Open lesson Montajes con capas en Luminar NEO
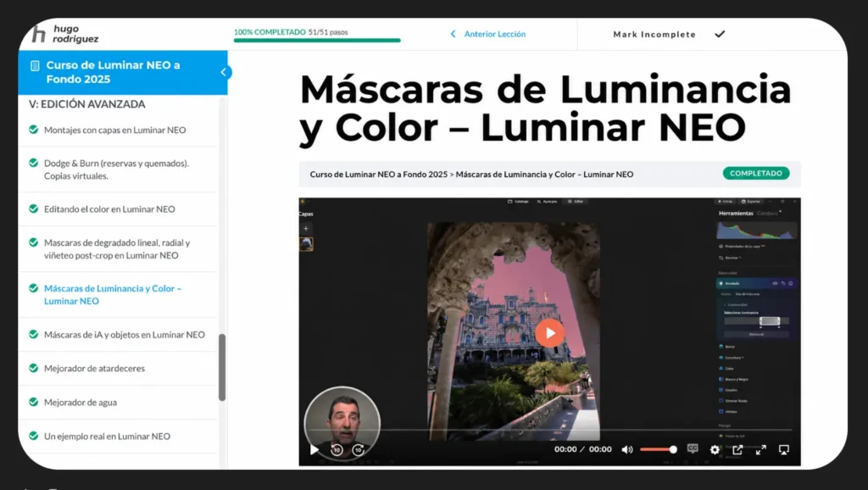This screenshot has height=490, width=868. (x=114, y=130)
